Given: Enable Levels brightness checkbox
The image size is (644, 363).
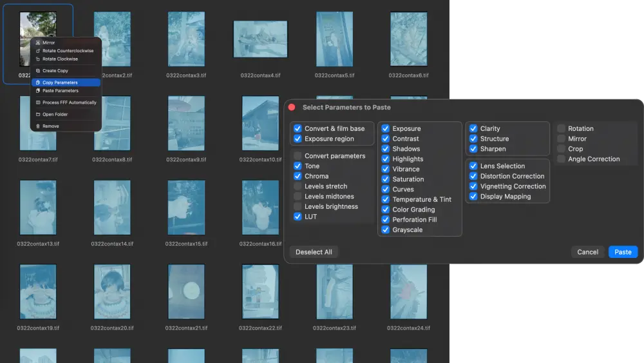Looking at the screenshot, I should (x=298, y=206).
